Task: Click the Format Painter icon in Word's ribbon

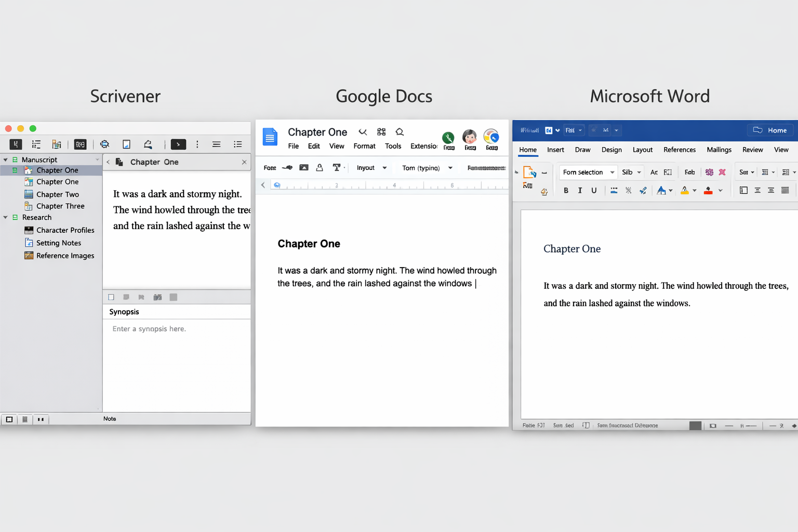Action: click(544, 192)
